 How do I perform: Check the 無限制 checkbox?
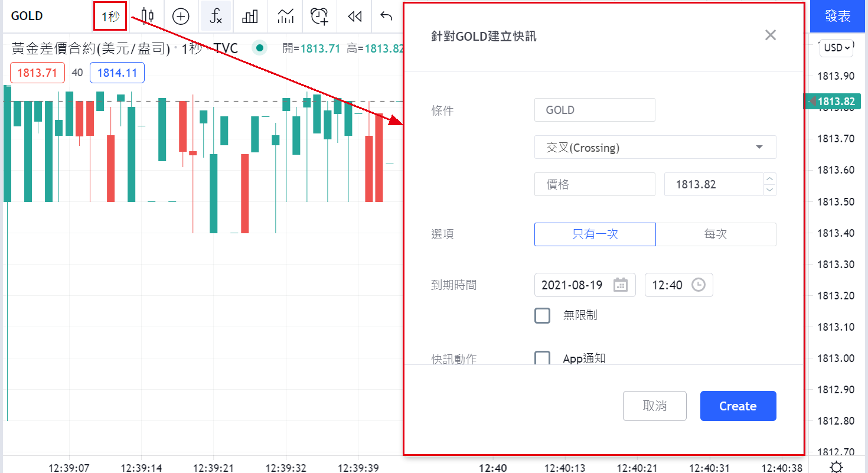pyautogui.click(x=542, y=315)
